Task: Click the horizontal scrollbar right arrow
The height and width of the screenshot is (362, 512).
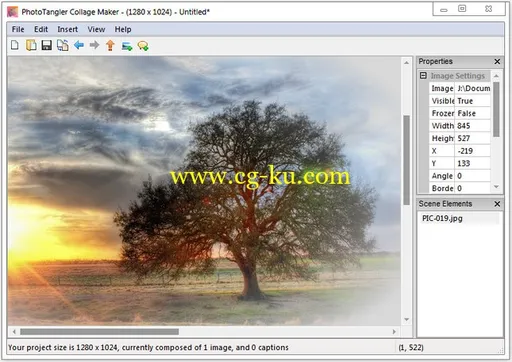Action: (394, 332)
